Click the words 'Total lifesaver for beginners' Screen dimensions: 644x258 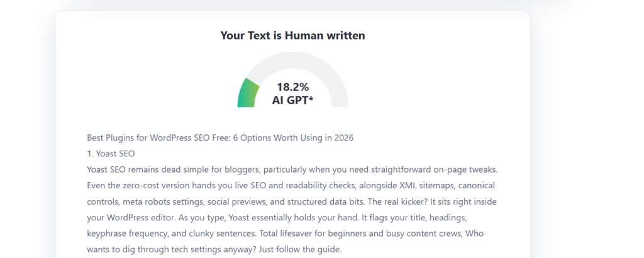pyautogui.click(x=320, y=234)
